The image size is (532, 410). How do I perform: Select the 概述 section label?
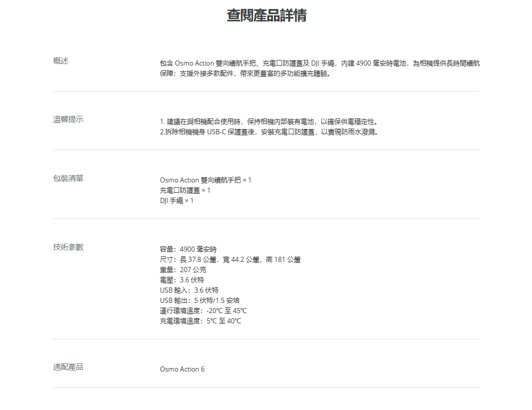click(x=61, y=61)
